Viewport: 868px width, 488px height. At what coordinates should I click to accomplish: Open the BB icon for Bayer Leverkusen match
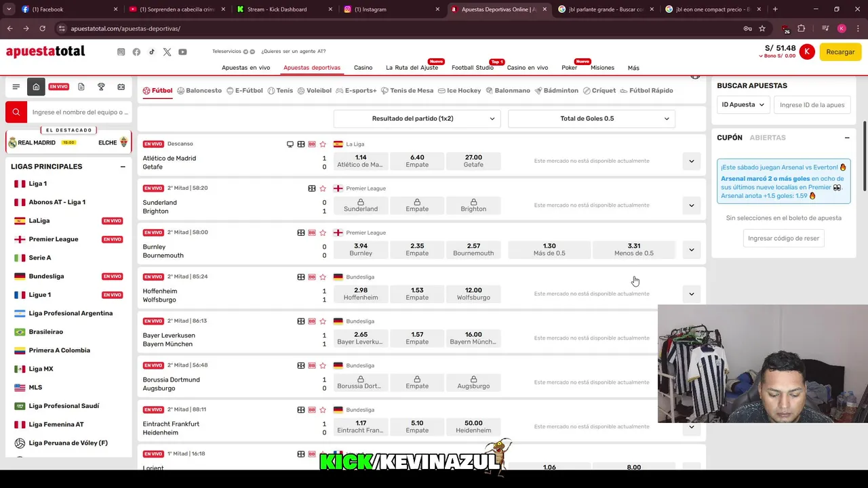coord(312,321)
